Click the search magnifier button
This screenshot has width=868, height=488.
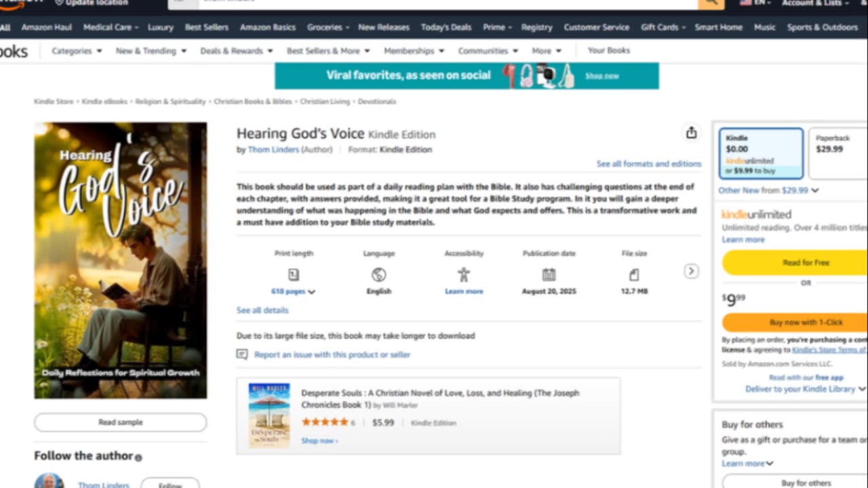pyautogui.click(x=711, y=3)
